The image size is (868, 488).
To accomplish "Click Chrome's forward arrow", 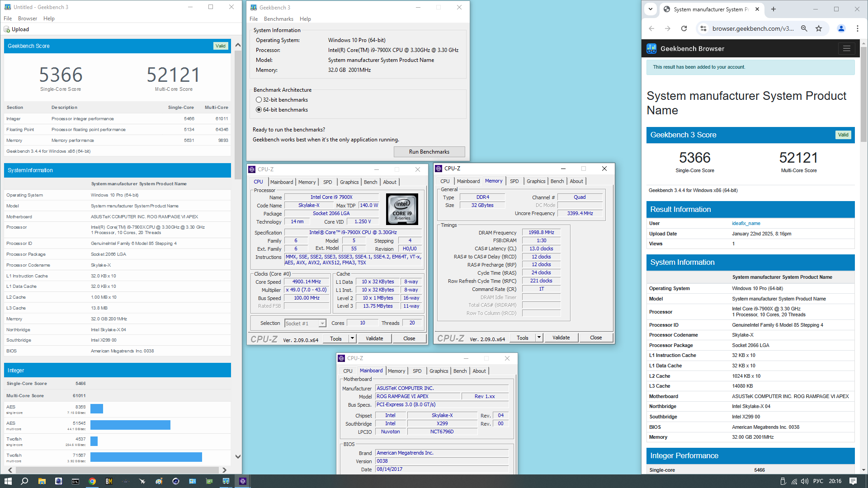I will click(668, 28).
